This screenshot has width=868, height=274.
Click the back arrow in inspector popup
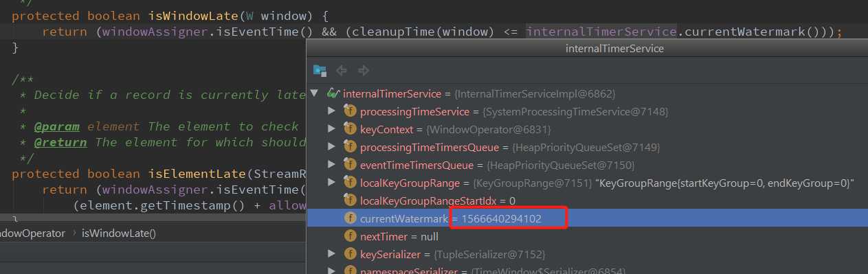(341, 70)
